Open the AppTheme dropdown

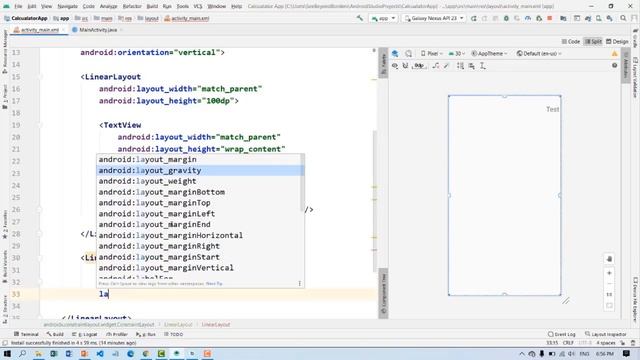(x=489, y=53)
